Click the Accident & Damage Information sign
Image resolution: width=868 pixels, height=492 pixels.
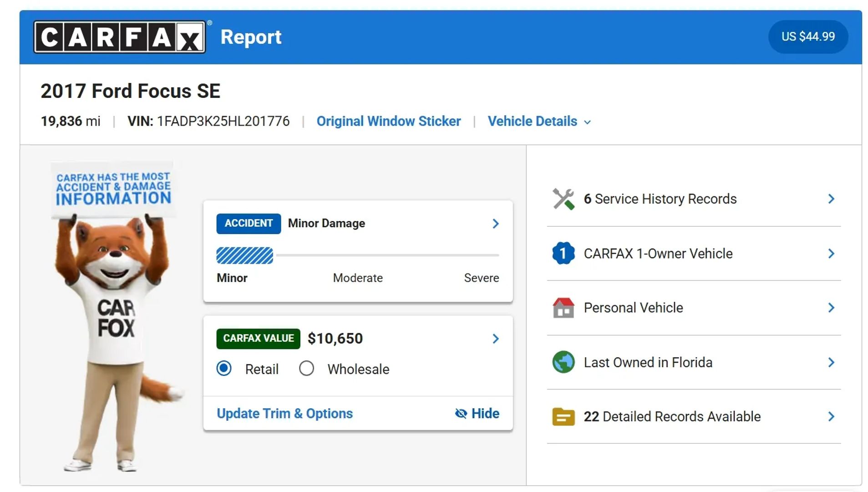pos(113,189)
